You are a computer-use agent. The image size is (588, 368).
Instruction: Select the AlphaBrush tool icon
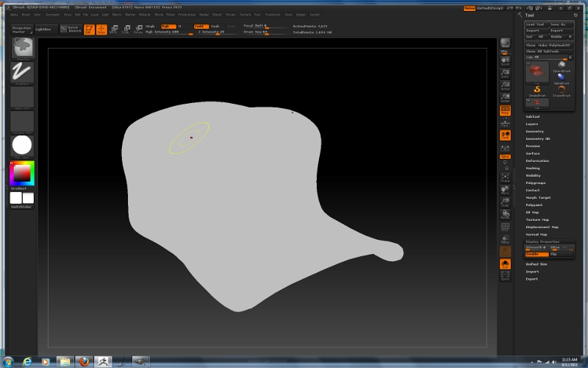pyautogui.click(x=562, y=79)
